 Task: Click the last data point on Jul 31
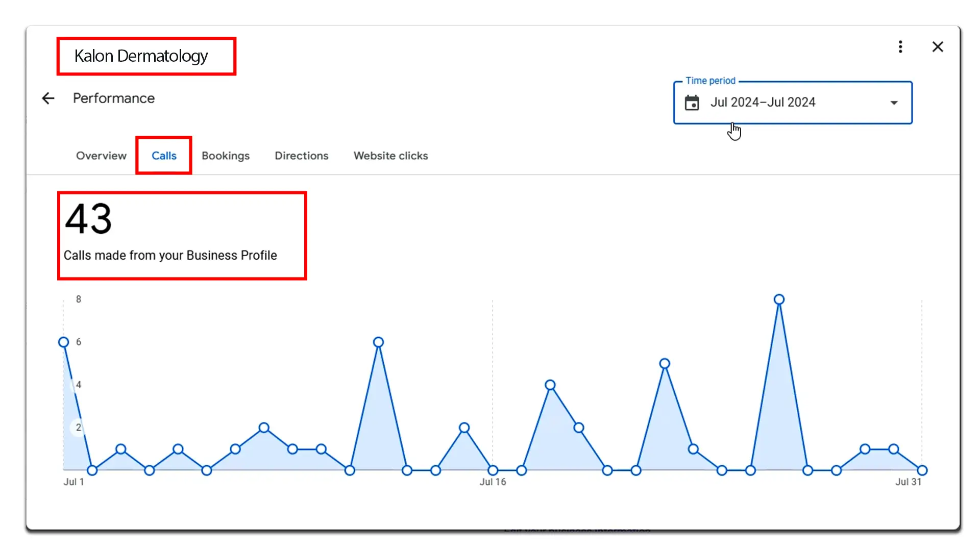click(922, 470)
